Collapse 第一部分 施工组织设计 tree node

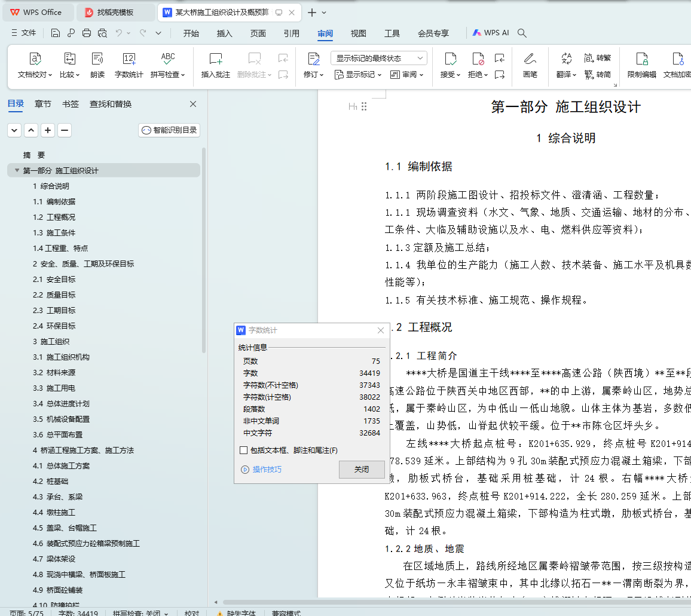[17, 170]
